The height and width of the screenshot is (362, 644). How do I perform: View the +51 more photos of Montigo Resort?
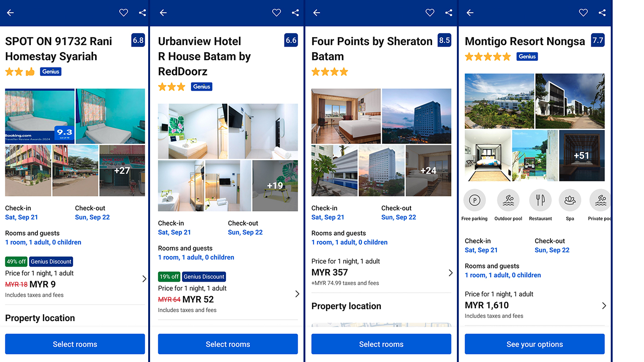pos(582,156)
